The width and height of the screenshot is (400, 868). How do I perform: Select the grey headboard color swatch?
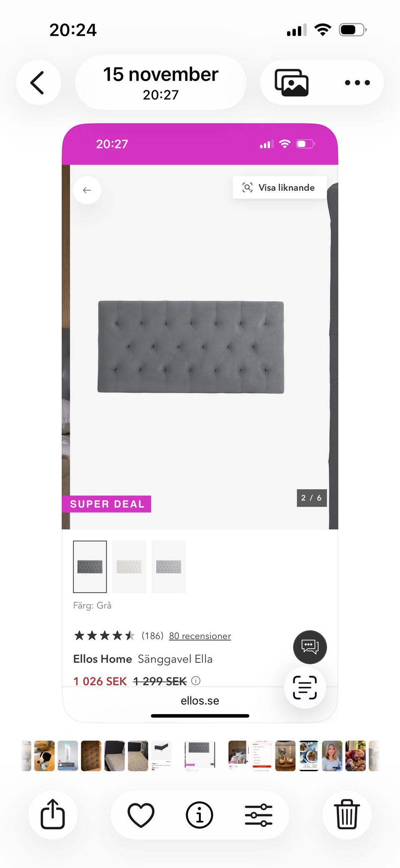click(x=90, y=566)
